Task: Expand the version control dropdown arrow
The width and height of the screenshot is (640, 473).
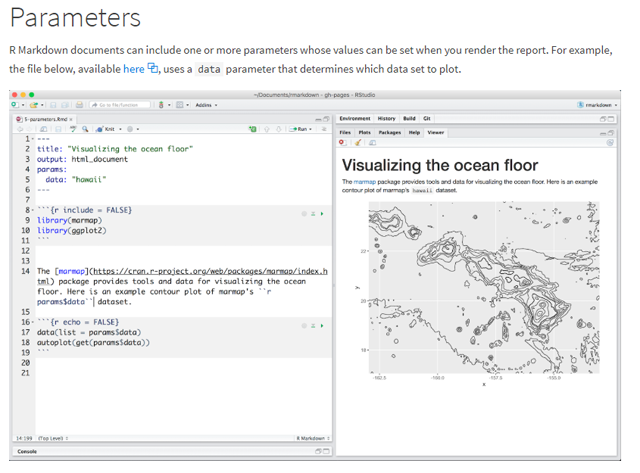Action: tap(169, 105)
